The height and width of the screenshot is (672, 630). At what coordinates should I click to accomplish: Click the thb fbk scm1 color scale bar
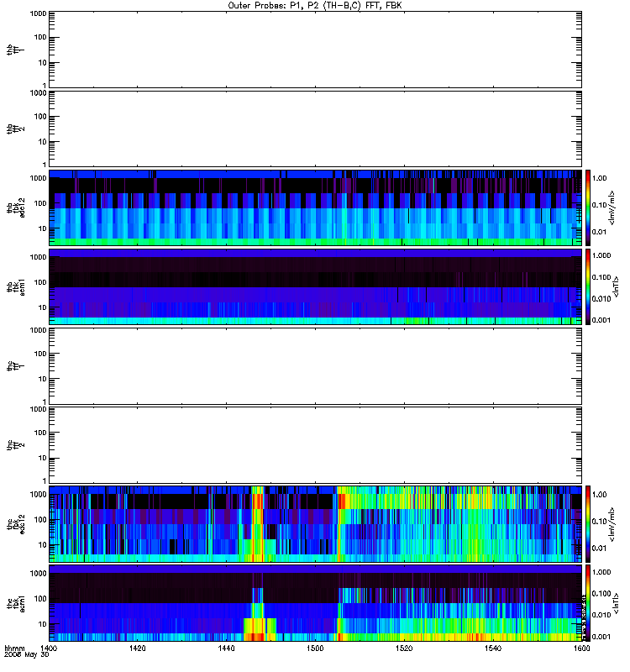[x=588, y=286]
